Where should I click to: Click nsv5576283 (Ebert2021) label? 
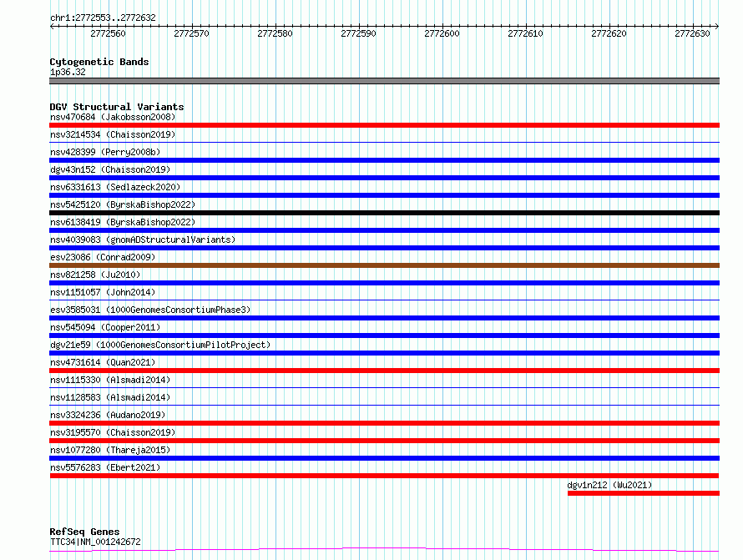(105, 467)
